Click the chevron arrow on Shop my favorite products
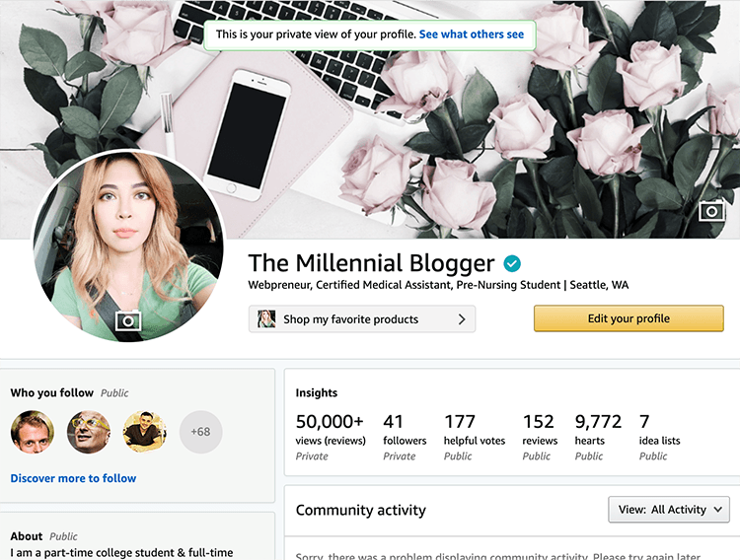This screenshot has height=560, width=740. pyautogui.click(x=462, y=319)
